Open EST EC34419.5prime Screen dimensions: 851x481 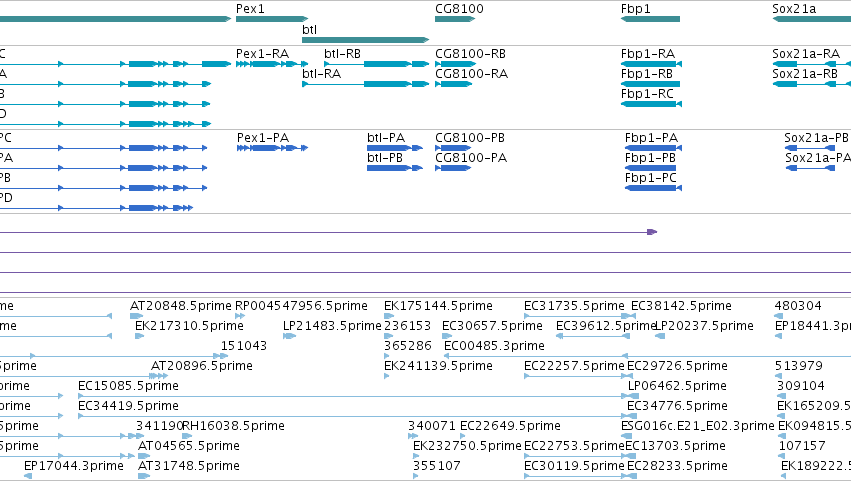(128, 406)
